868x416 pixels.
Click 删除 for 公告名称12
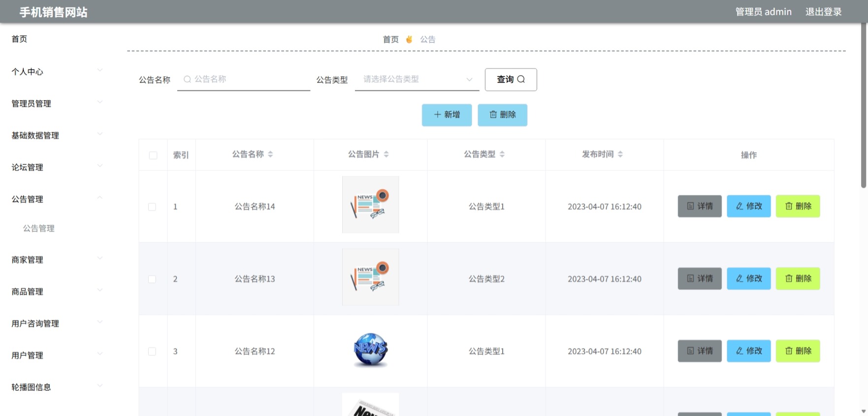click(798, 351)
